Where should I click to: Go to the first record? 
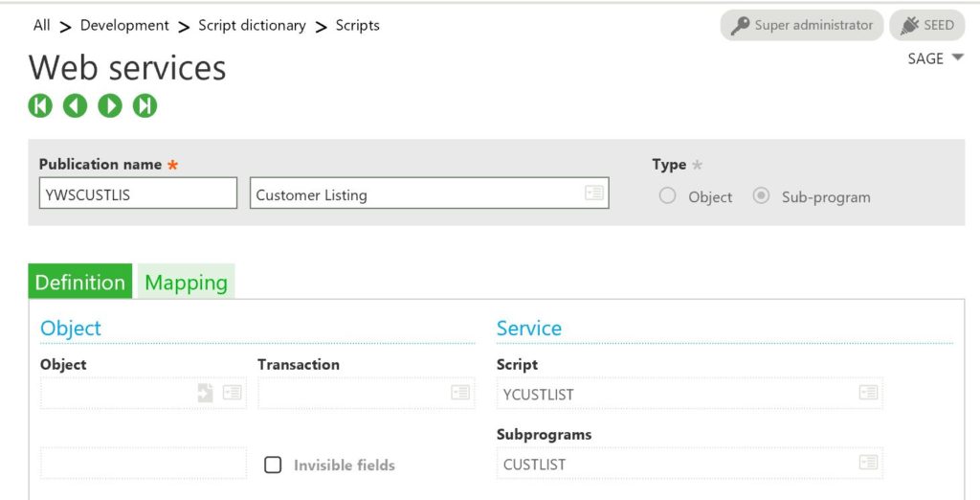point(40,106)
